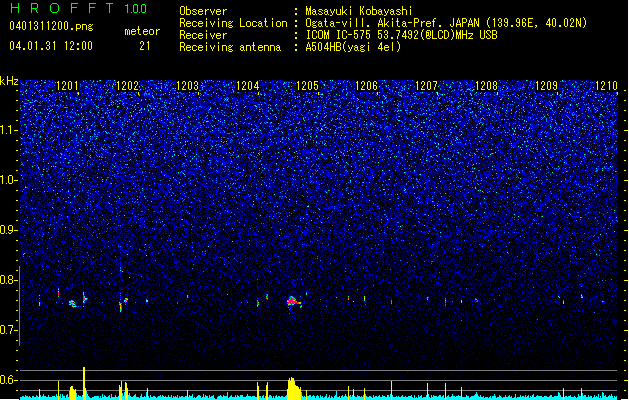Image resolution: width=629 pixels, height=400 pixels.
Task: Click the 0.8 kHz frequency label
Action: (9, 280)
